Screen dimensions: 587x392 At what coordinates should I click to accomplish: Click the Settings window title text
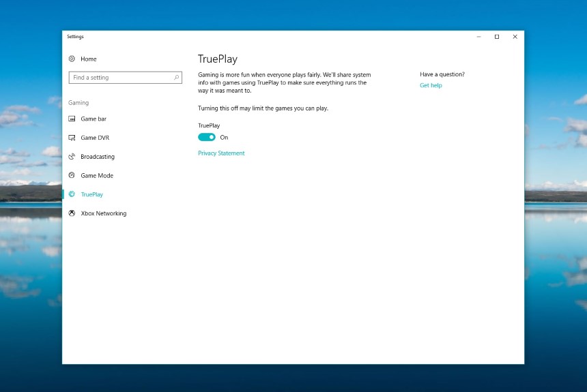(75, 37)
